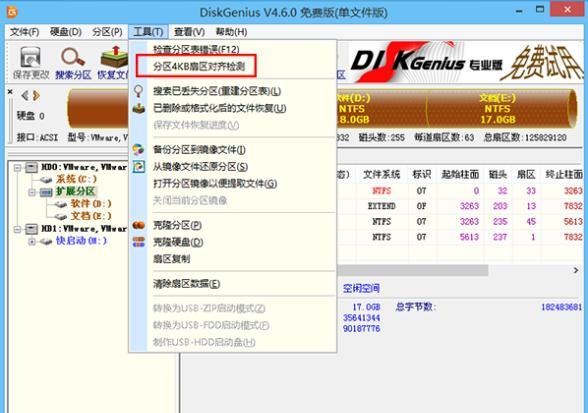Maximize the DiskGenius window
Screen dimensions: 588x413
[x=540, y=10]
